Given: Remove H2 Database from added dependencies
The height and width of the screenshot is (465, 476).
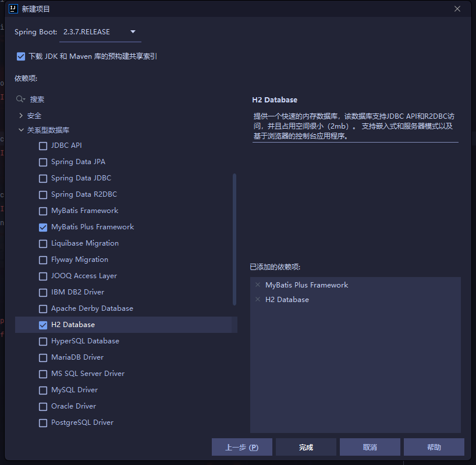Looking at the screenshot, I should (x=258, y=300).
